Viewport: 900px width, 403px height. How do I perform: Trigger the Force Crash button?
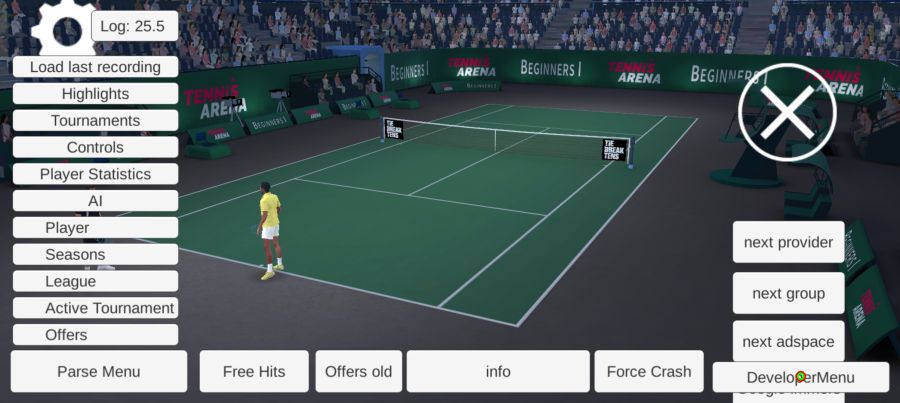[x=649, y=371]
